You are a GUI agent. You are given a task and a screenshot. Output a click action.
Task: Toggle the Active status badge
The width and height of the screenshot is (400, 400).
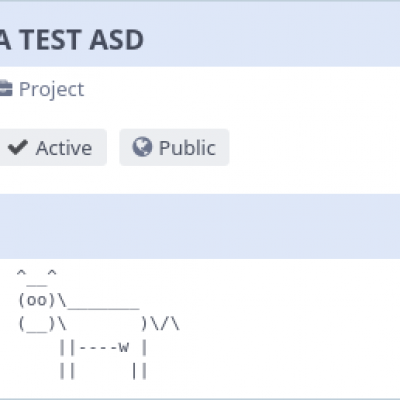coord(53,147)
